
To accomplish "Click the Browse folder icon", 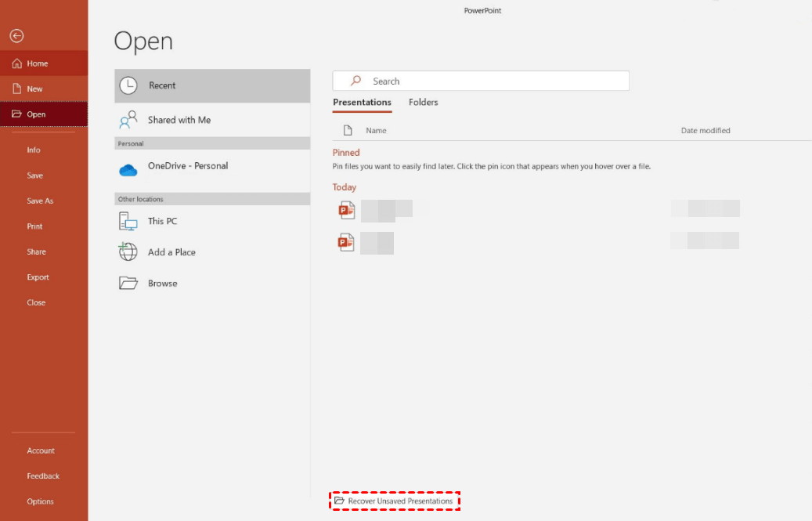I will [x=128, y=283].
